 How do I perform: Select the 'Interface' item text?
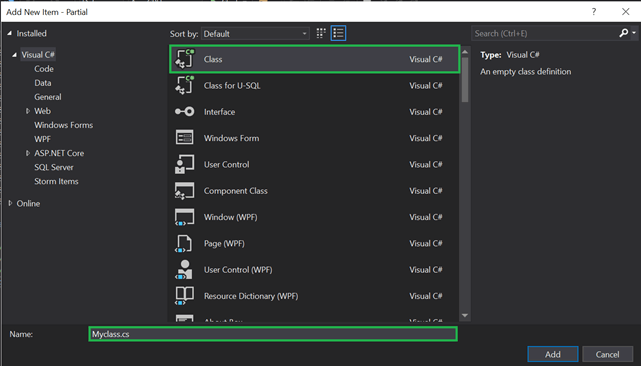(219, 112)
